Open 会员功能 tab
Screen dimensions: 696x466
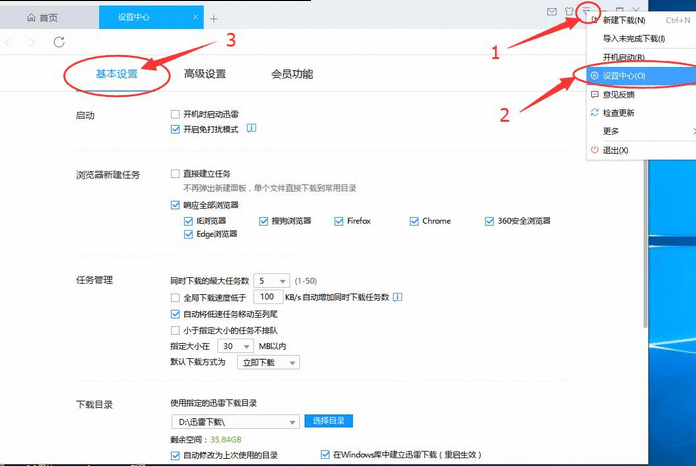point(292,74)
